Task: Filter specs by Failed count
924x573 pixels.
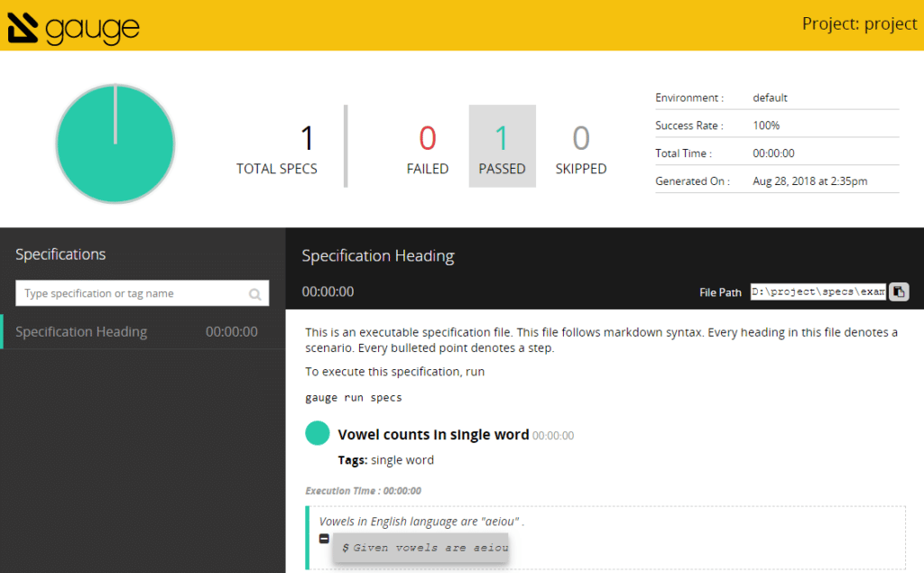Action: point(427,146)
